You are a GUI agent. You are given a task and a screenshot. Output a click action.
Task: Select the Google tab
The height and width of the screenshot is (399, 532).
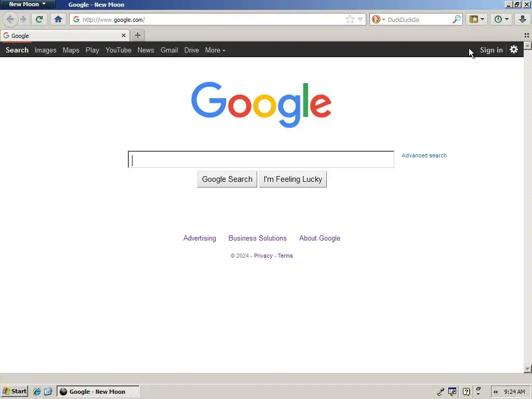[64, 35]
